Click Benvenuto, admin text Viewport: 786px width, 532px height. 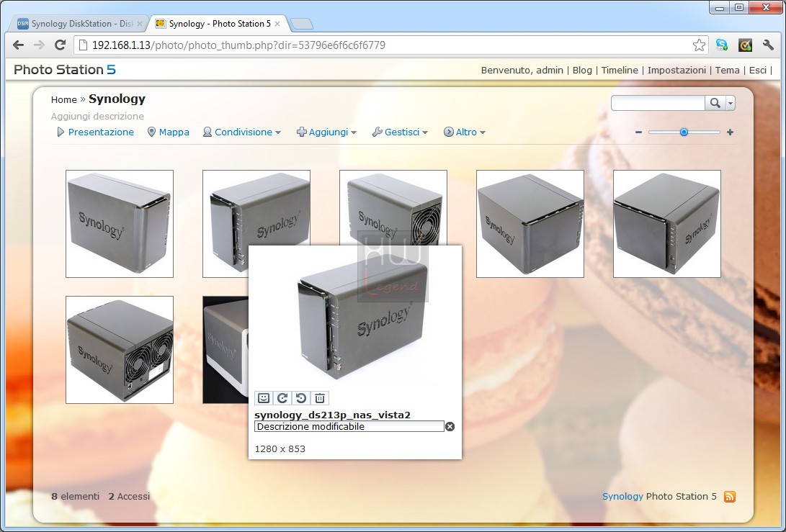pyautogui.click(x=522, y=70)
